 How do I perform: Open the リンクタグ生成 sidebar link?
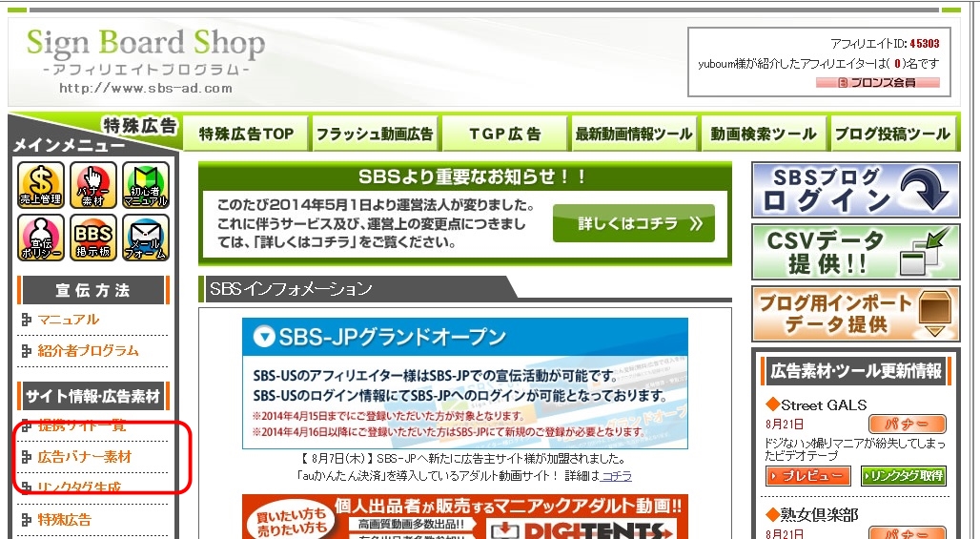click(x=79, y=487)
